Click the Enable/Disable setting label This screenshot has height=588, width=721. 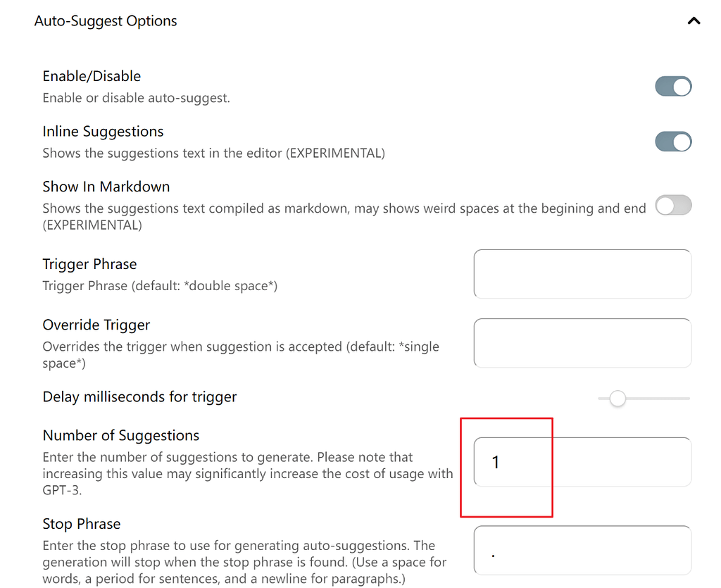coord(92,76)
